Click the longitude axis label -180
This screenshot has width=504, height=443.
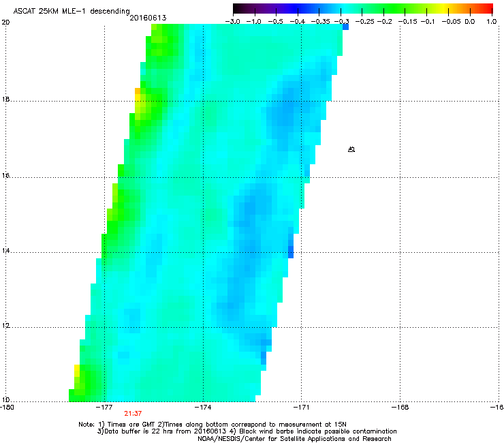pyautogui.click(x=7, y=408)
